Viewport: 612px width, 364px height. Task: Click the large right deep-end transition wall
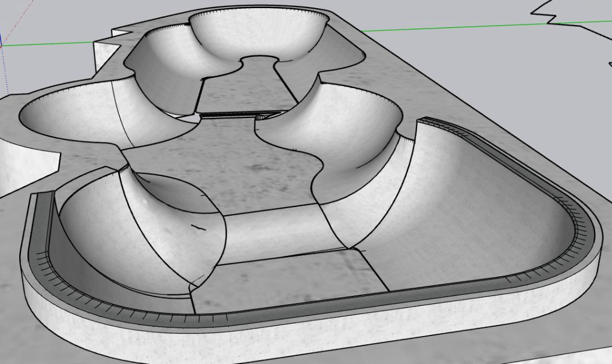468,203
